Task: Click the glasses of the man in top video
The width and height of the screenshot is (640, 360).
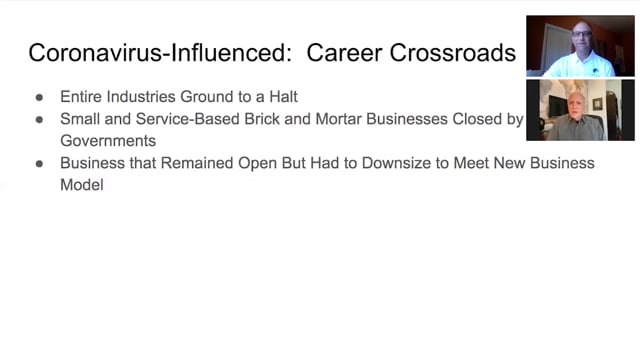Action: [582, 34]
